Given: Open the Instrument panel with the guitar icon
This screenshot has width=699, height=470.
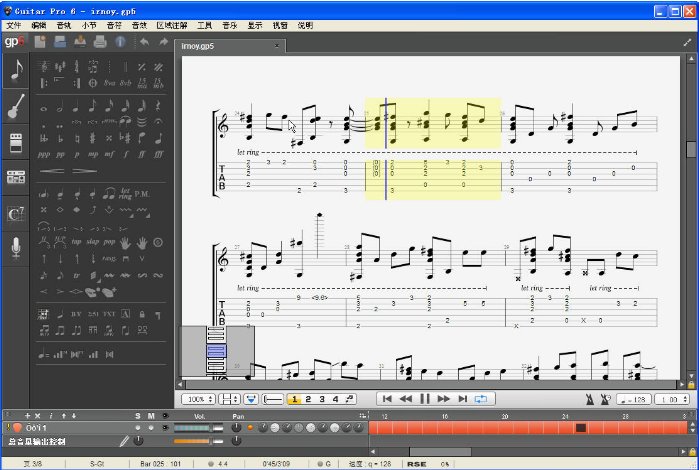Looking at the screenshot, I should pos(16,107).
